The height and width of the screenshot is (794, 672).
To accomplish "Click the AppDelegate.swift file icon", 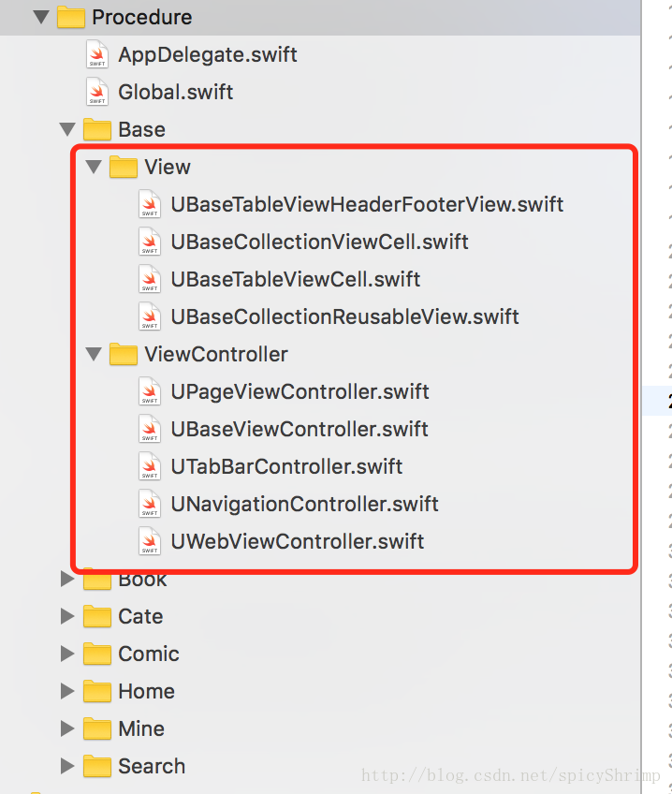I will (x=97, y=54).
